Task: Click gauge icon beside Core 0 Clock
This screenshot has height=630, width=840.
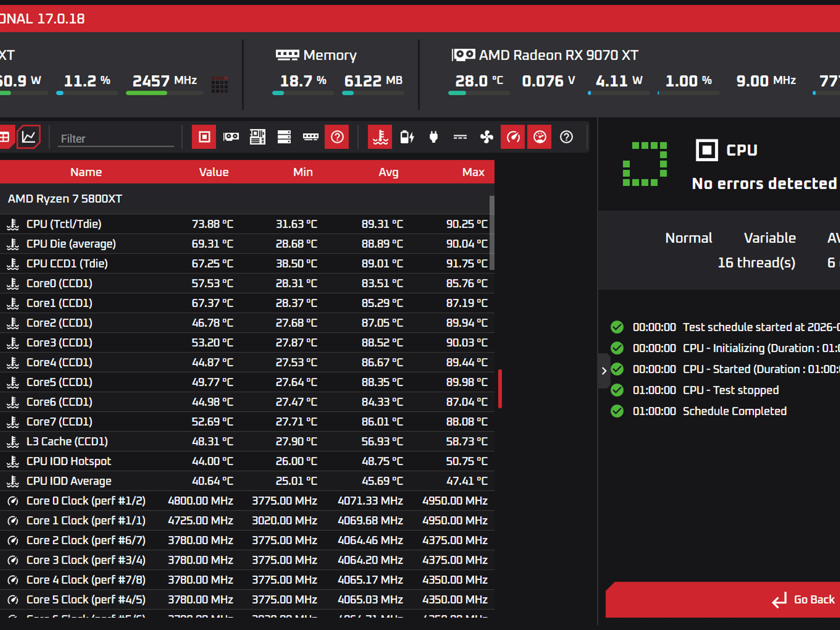Action: coord(13,501)
